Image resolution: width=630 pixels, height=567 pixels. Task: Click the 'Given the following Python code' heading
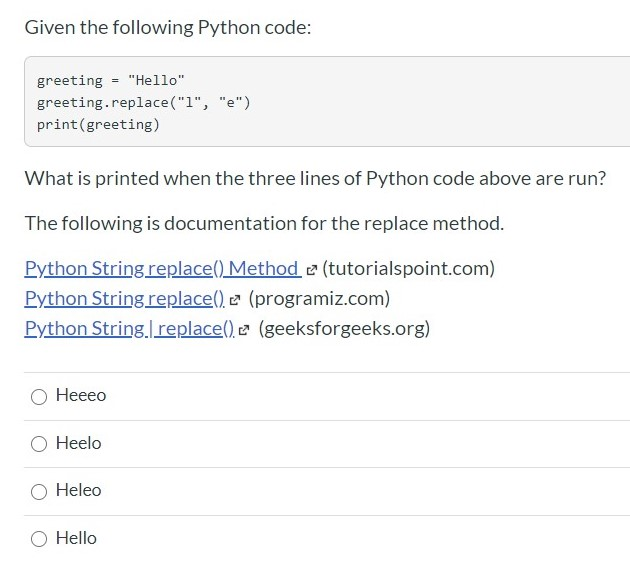pyautogui.click(x=168, y=28)
